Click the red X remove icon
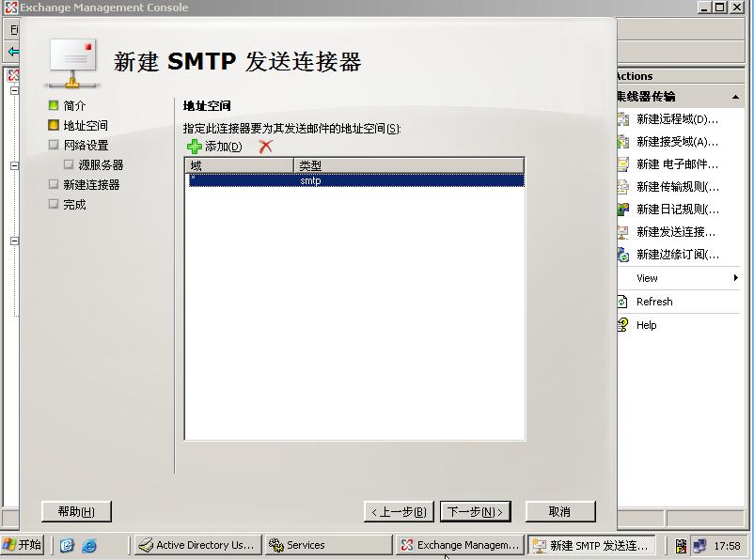Viewport: 754px width, 560px height. click(265, 147)
